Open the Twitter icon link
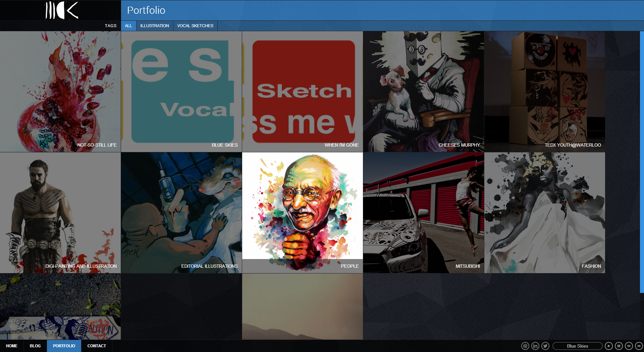Screen dimensions: 644x352 [545, 346]
